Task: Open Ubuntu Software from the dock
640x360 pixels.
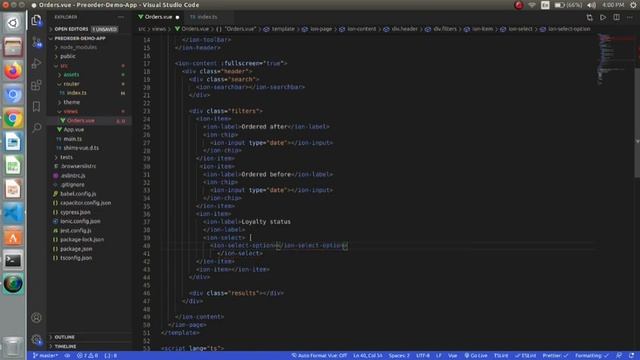Action: pos(13,237)
